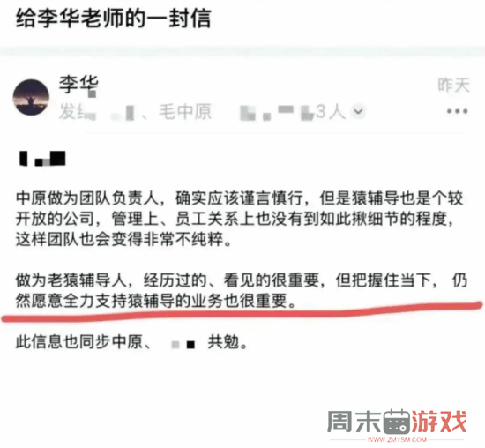This screenshot has width=485, height=448.
Task: Tap the 发给 recipient label
Action: click(72, 111)
